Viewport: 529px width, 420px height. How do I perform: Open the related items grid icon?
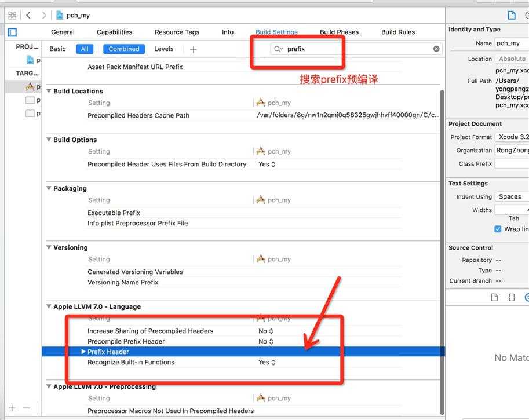pos(13,16)
